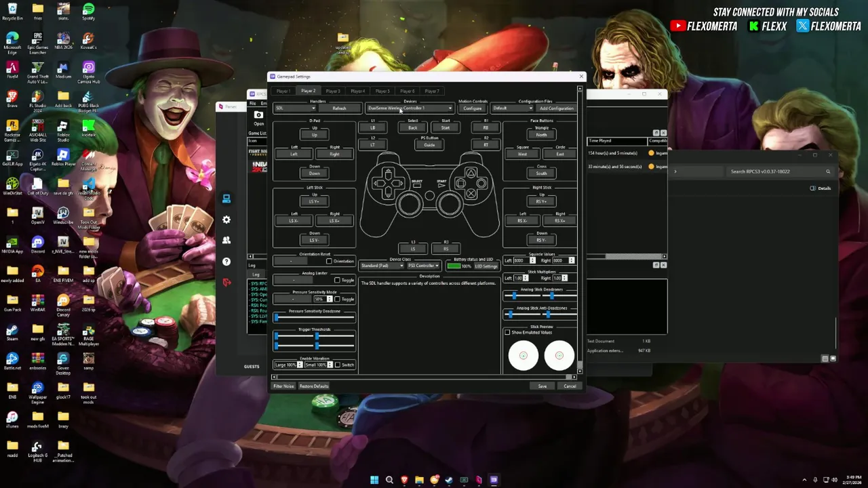Click Add Configuration button
The height and width of the screenshot is (488, 868).
pos(556,108)
